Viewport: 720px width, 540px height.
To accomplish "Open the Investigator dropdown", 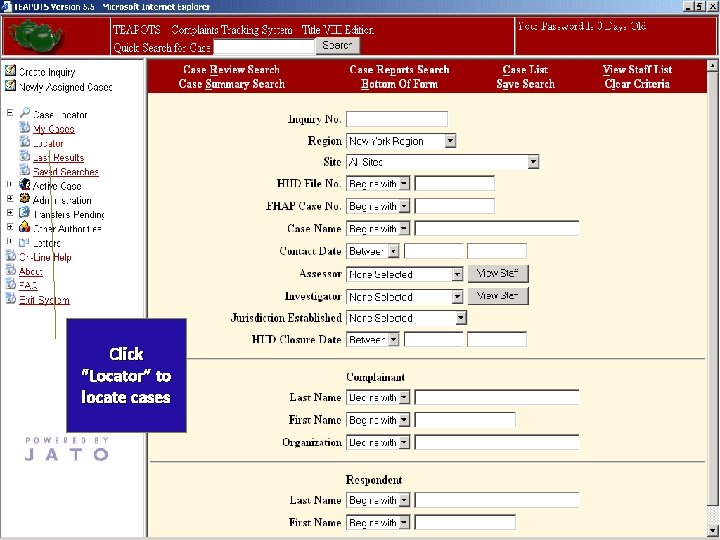I will tap(457, 297).
